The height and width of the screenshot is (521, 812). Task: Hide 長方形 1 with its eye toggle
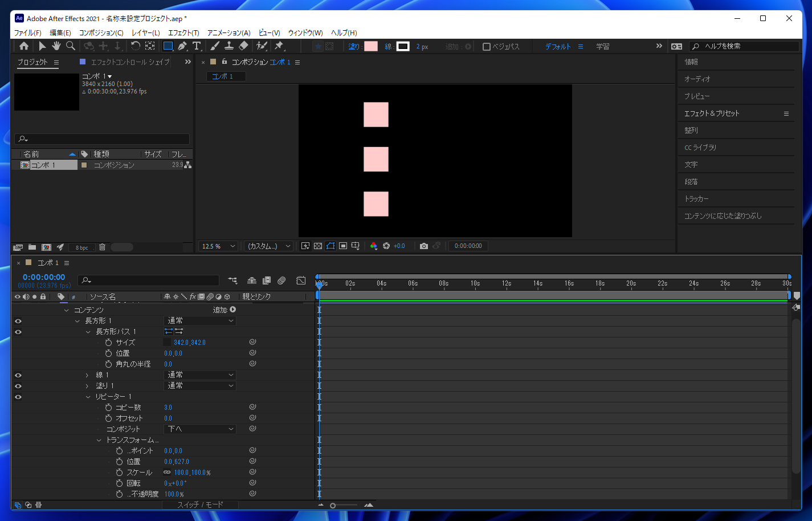(18, 321)
